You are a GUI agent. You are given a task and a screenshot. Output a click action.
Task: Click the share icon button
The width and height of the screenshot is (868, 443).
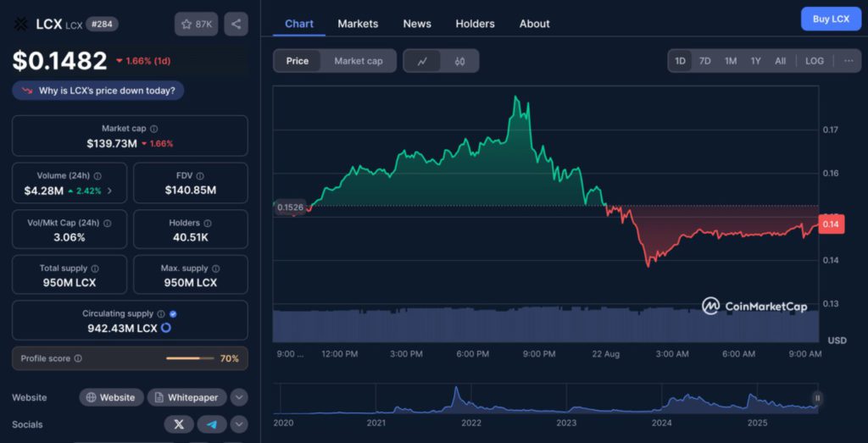[x=236, y=24]
